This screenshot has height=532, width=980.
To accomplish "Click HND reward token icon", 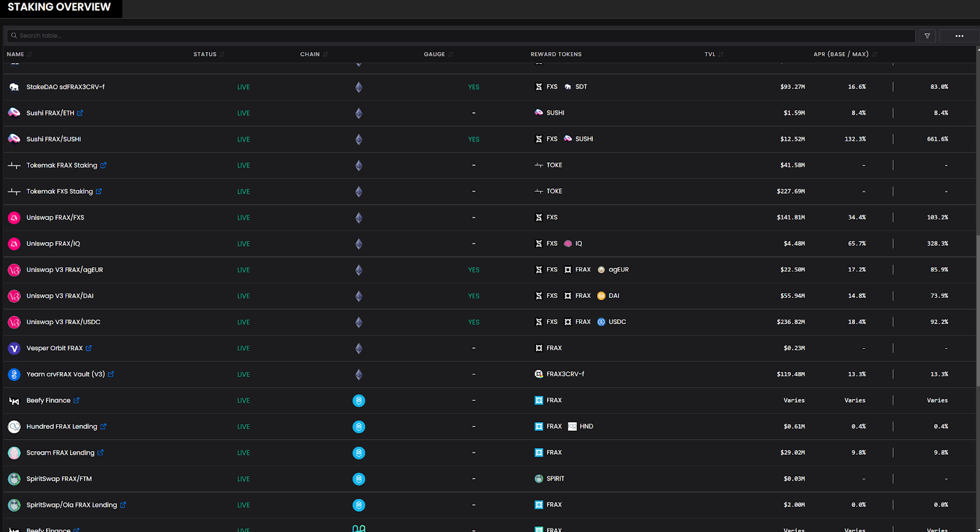I will pos(572,427).
